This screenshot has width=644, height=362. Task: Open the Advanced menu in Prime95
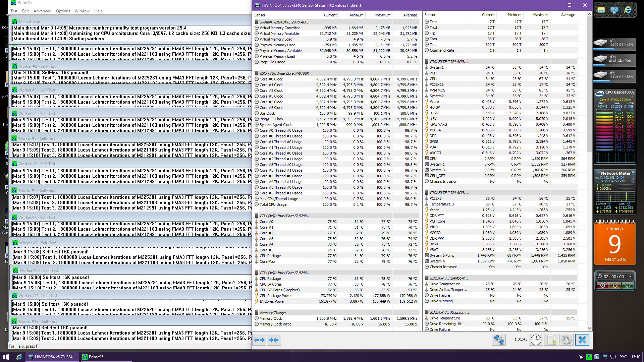click(x=42, y=11)
